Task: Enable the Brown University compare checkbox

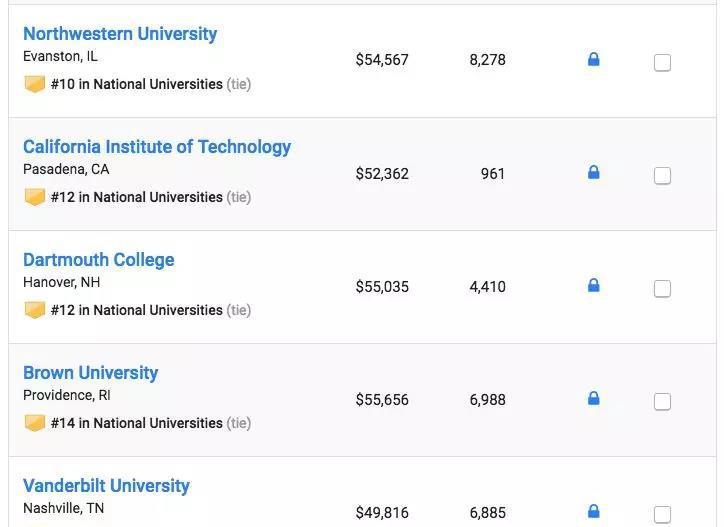Action: pos(662,402)
